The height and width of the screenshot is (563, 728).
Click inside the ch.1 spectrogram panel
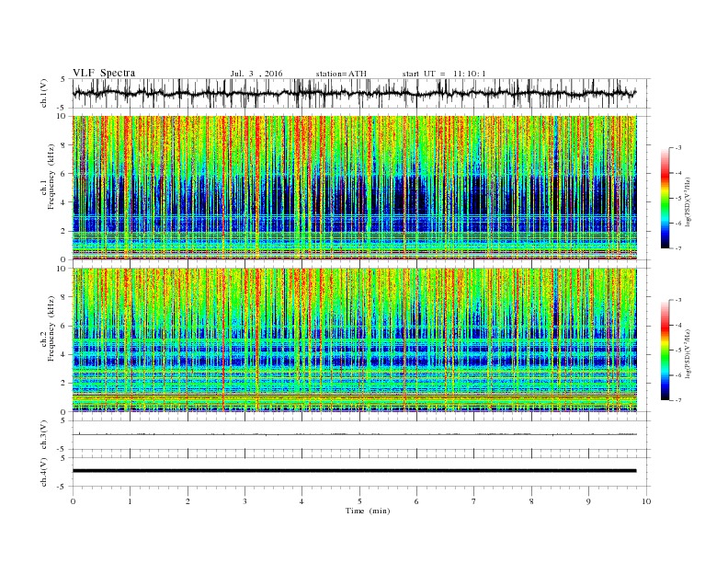click(x=354, y=188)
